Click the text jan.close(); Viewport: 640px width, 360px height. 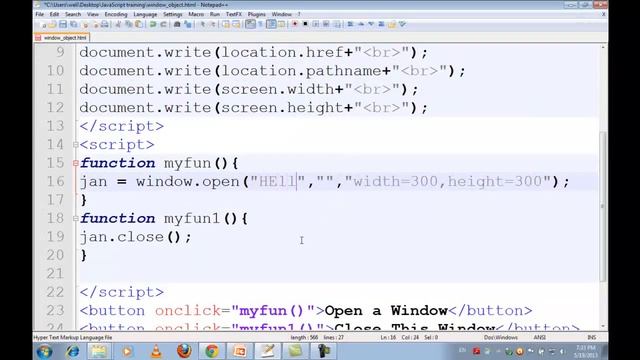tap(136, 237)
